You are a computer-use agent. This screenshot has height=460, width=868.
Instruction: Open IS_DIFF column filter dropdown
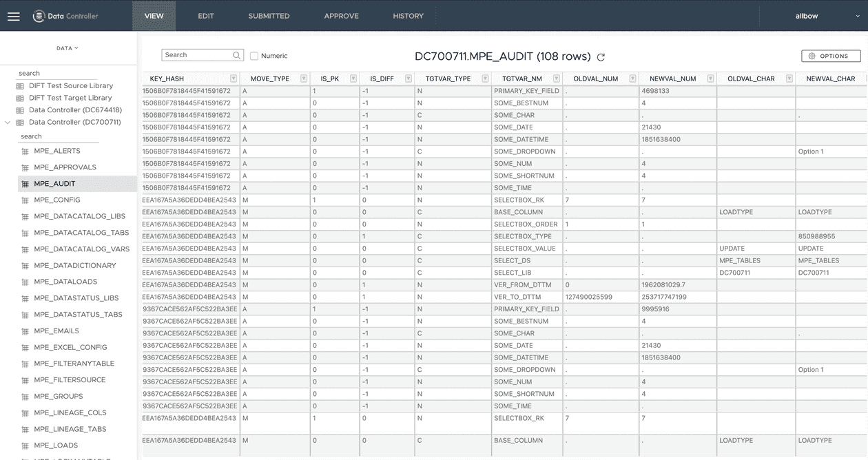tap(409, 79)
